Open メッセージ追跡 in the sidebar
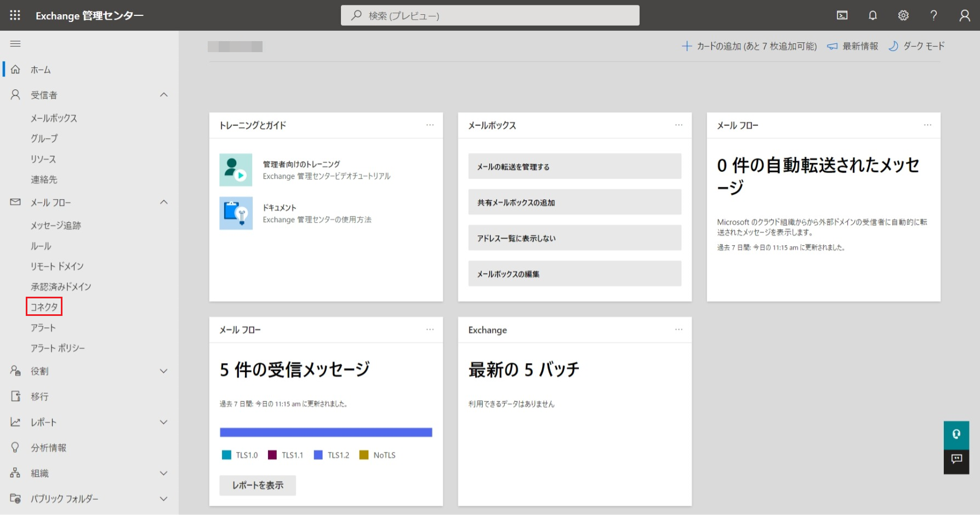Screen dimensions: 980x515 [56, 225]
